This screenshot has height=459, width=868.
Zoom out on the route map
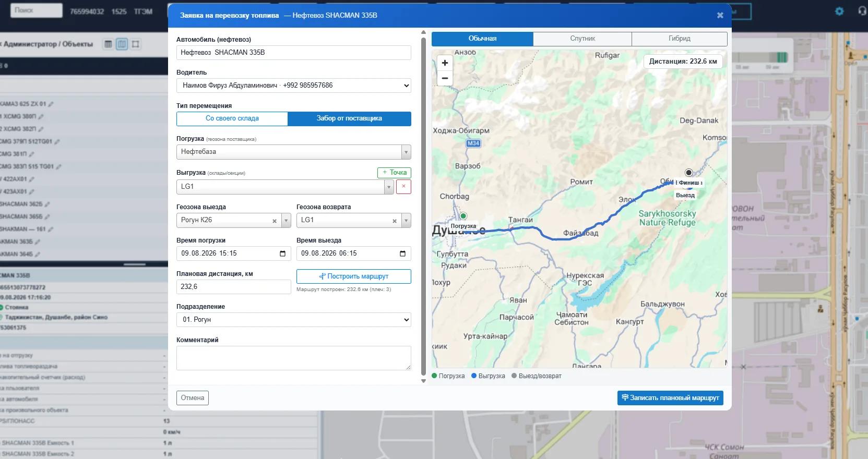(x=445, y=78)
